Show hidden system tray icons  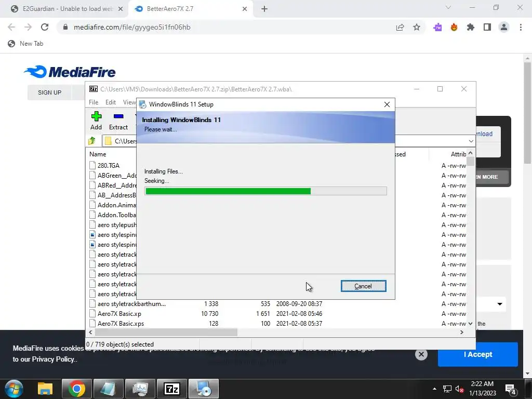434,389
